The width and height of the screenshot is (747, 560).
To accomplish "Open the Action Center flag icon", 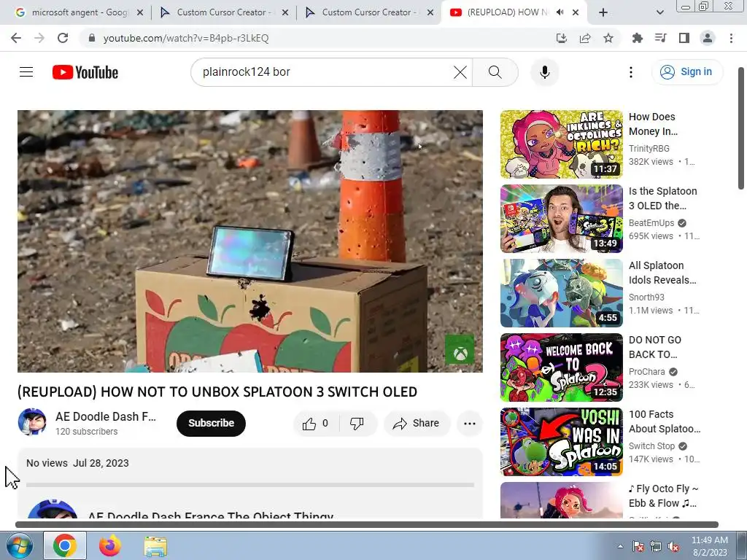I will pos(638,546).
